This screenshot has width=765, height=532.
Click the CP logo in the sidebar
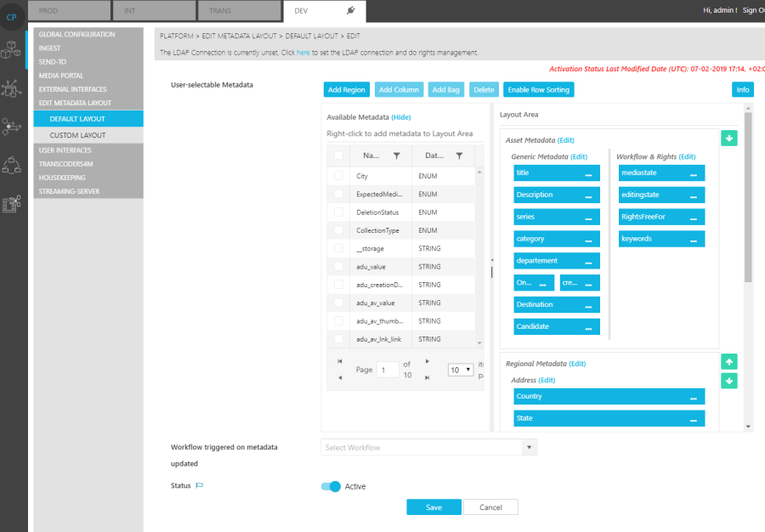click(12, 17)
